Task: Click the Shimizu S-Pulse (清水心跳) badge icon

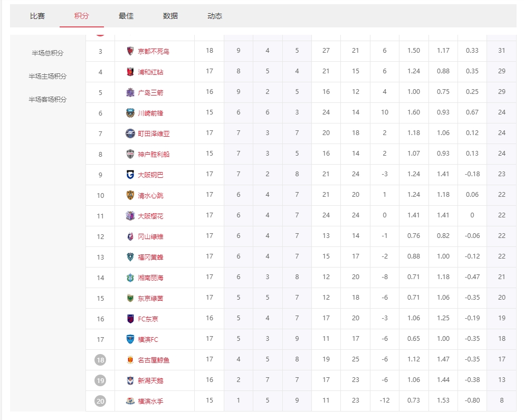Action: [130, 195]
